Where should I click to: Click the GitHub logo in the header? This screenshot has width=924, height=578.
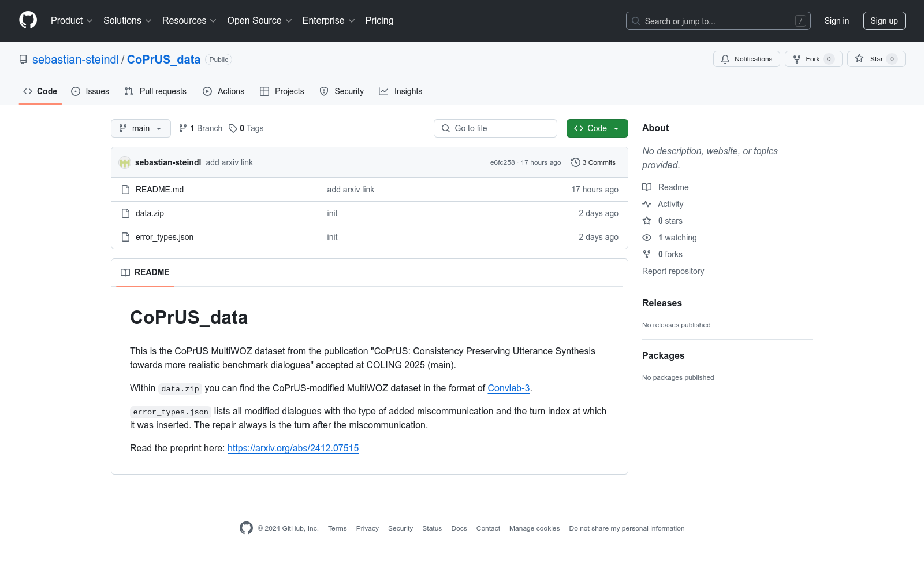28,20
